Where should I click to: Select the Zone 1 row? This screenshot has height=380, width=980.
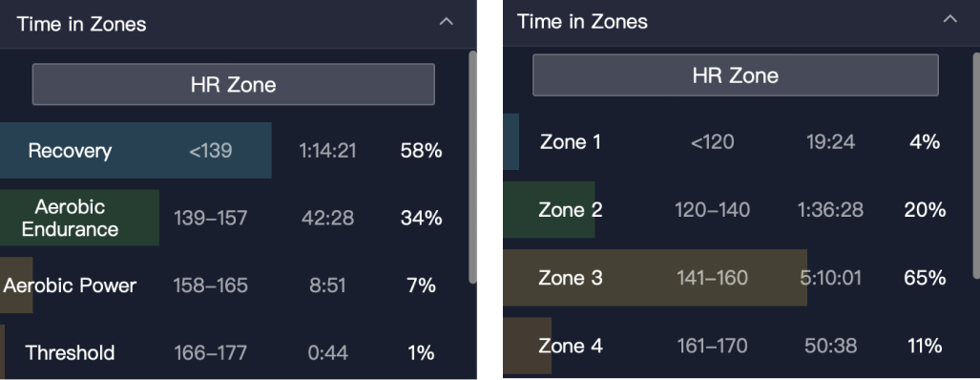738,142
